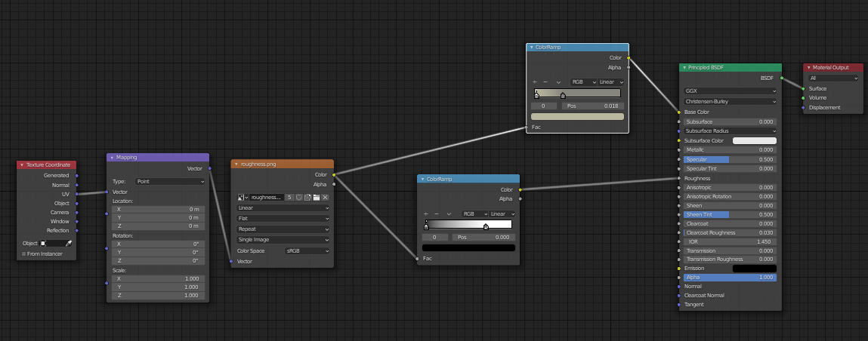
Task: Collapse the Mapping node
Action: 111,158
